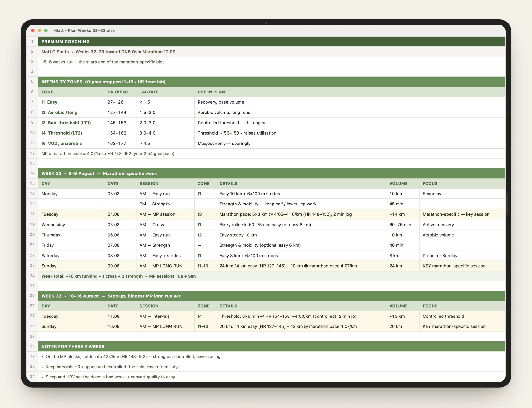Select the Wednesday day cell
Screen dimensions: 532x408
click(71, 225)
